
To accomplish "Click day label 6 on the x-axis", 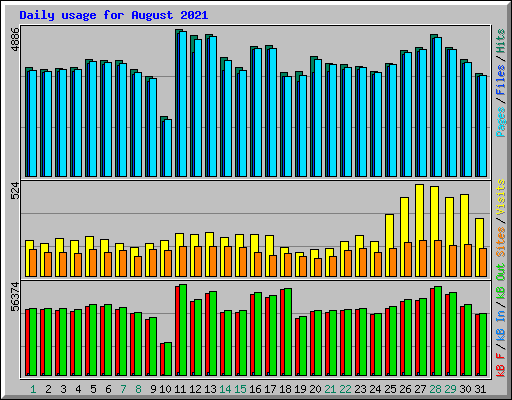I will click(108, 389).
